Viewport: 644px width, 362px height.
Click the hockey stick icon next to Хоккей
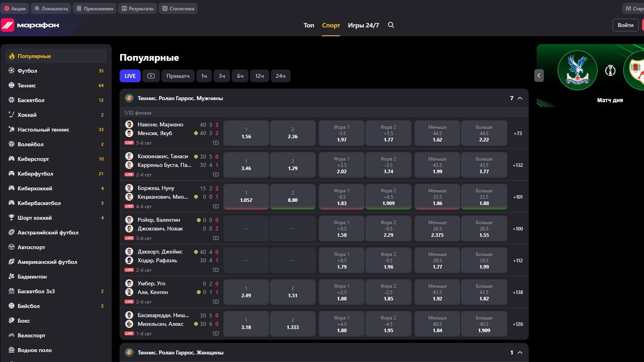[12, 115]
